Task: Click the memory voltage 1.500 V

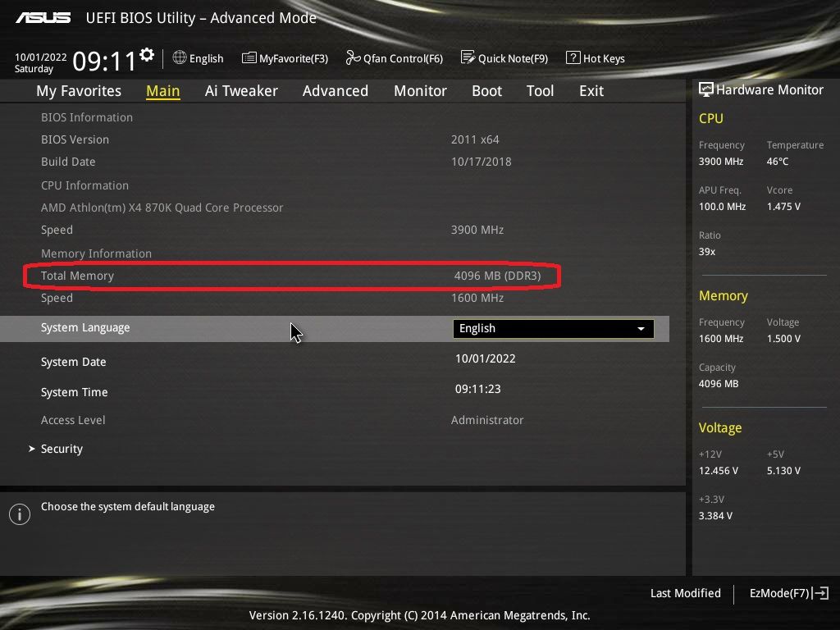Action: (x=783, y=339)
